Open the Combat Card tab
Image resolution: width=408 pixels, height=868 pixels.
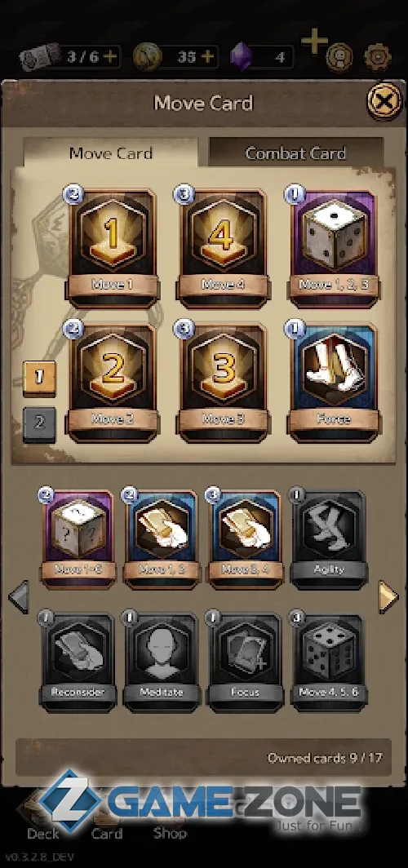[x=295, y=153]
